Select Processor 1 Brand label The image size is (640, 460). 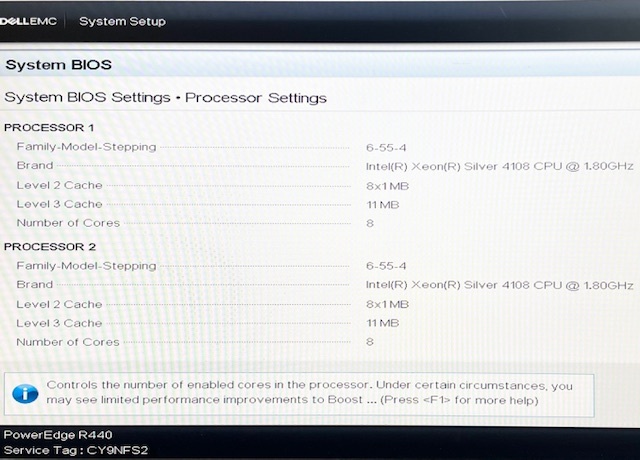(x=35, y=166)
